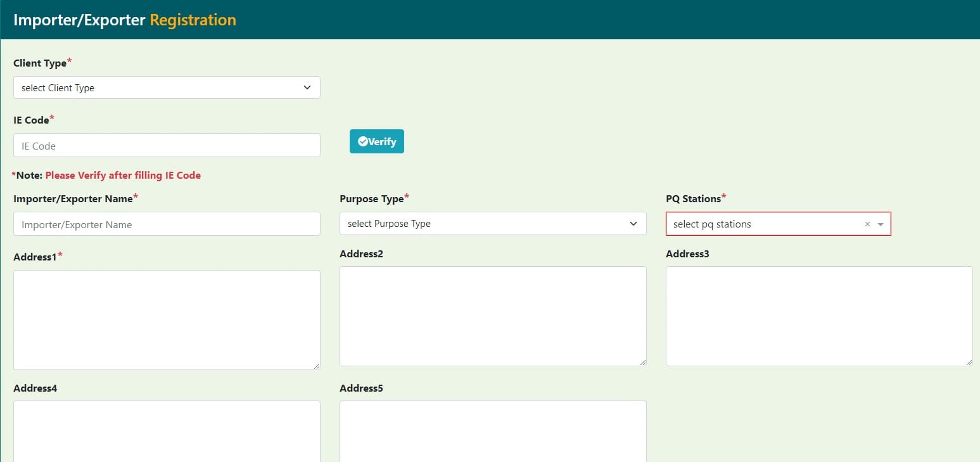Image resolution: width=980 pixels, height=462 pixels.
Task: Place cursor in the Address5 text area
Action: (x=493, y=431)
